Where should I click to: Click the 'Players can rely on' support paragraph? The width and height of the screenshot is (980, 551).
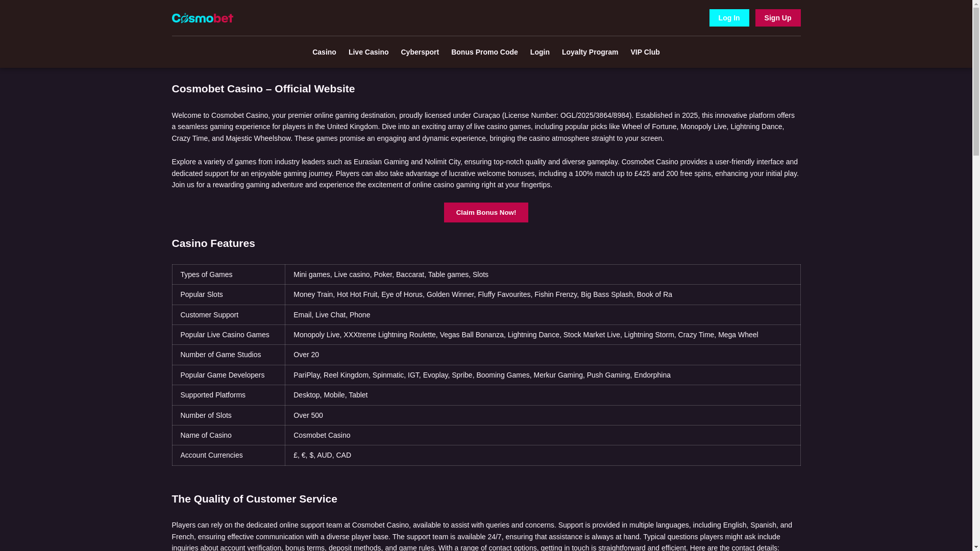(x=486, y=536)
